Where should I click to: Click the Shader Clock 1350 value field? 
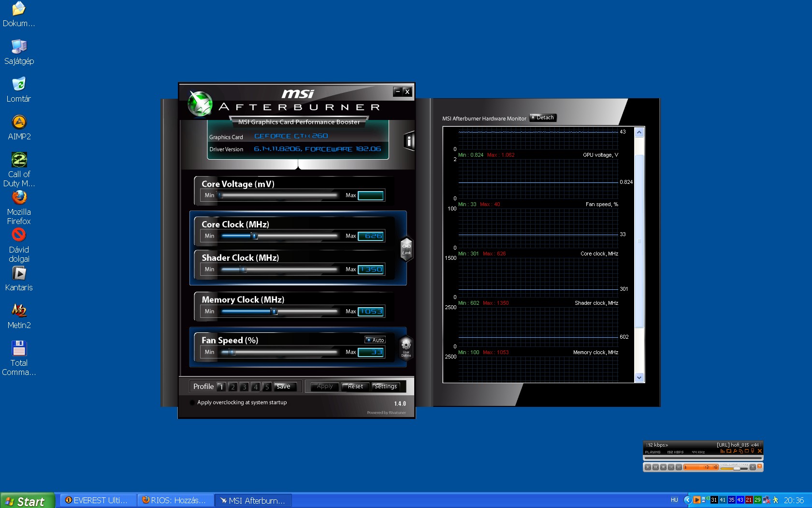(371, 269)
